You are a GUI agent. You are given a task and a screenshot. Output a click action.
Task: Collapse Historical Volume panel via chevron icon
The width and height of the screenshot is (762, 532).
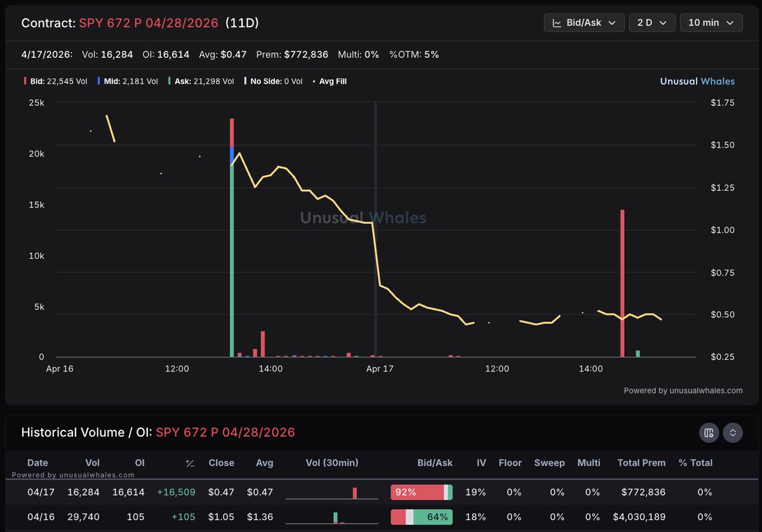tap(732, 433)
